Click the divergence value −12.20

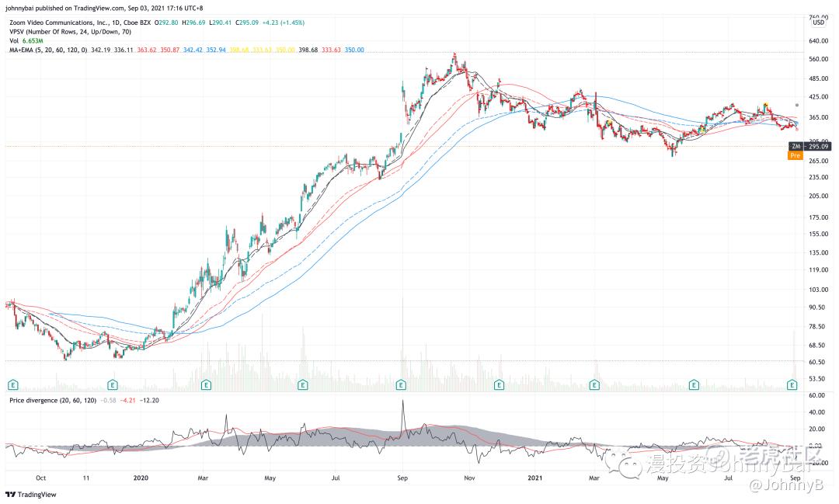(149, 400)
